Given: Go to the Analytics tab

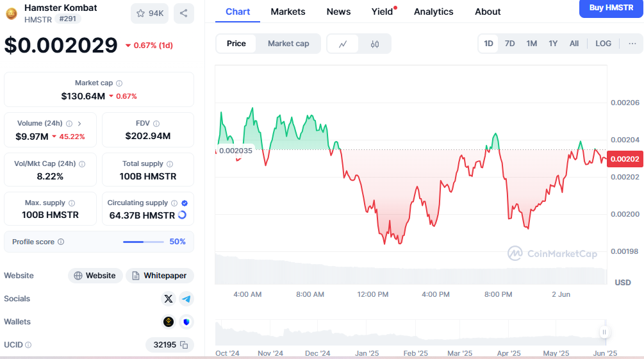Looking at the screenshot, I should (x=433, y=12).
